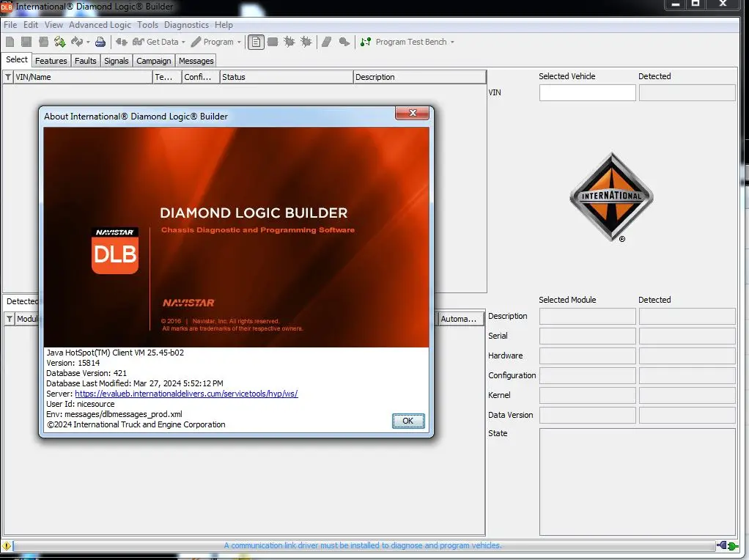Click the new file toolbar icon
Image resolution: width=749 pixels, height=560 pixels.
click(10, 42)
